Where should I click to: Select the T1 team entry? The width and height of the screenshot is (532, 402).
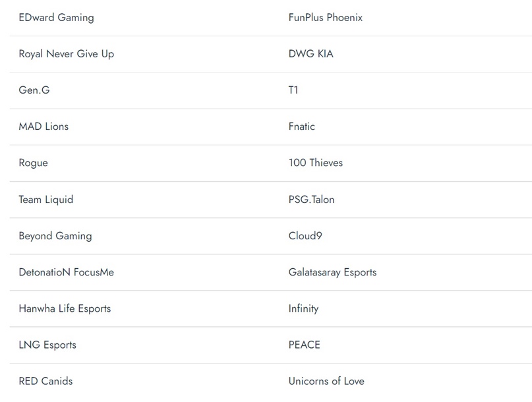[293, 90]
